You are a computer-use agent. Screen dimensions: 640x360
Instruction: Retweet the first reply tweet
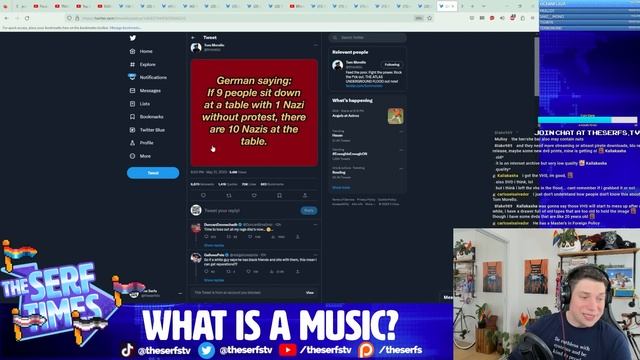tap(229, 237)
